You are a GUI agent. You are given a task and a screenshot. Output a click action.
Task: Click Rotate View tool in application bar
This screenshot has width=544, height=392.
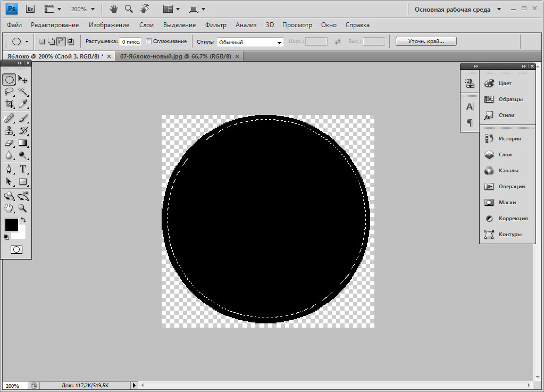145,9
